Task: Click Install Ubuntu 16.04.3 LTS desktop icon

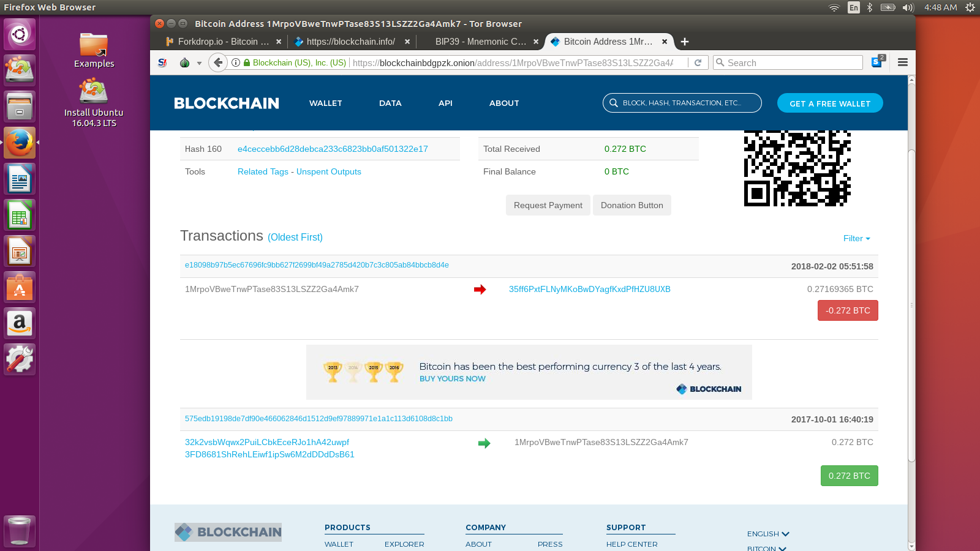Action: [94, 103]
